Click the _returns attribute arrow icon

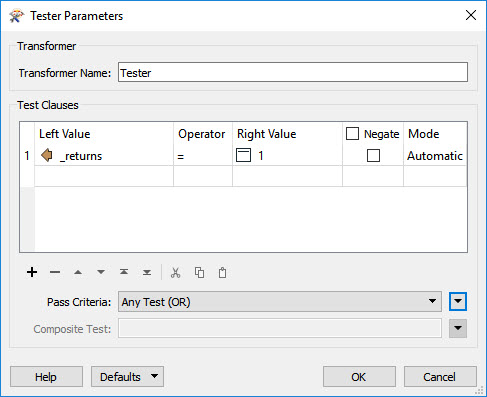(x=47, y=155)
